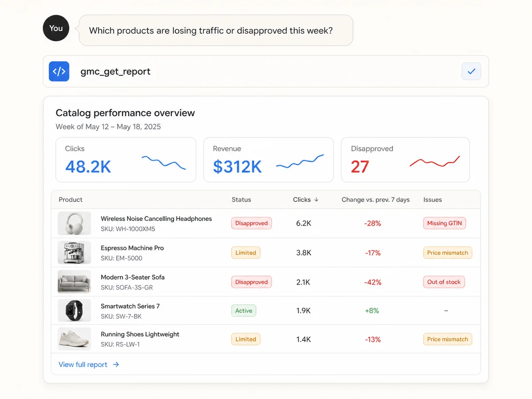Click the red Disapproved sparkline chart
The image size is (532, 399).
click(x=435, y=161)
